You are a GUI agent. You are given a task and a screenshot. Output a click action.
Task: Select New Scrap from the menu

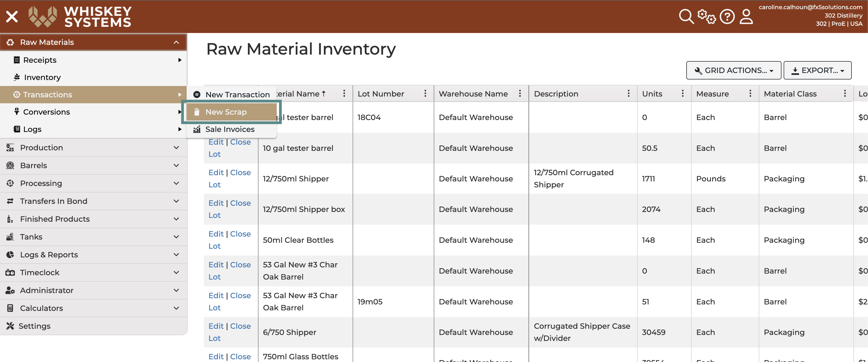point(226,112)
